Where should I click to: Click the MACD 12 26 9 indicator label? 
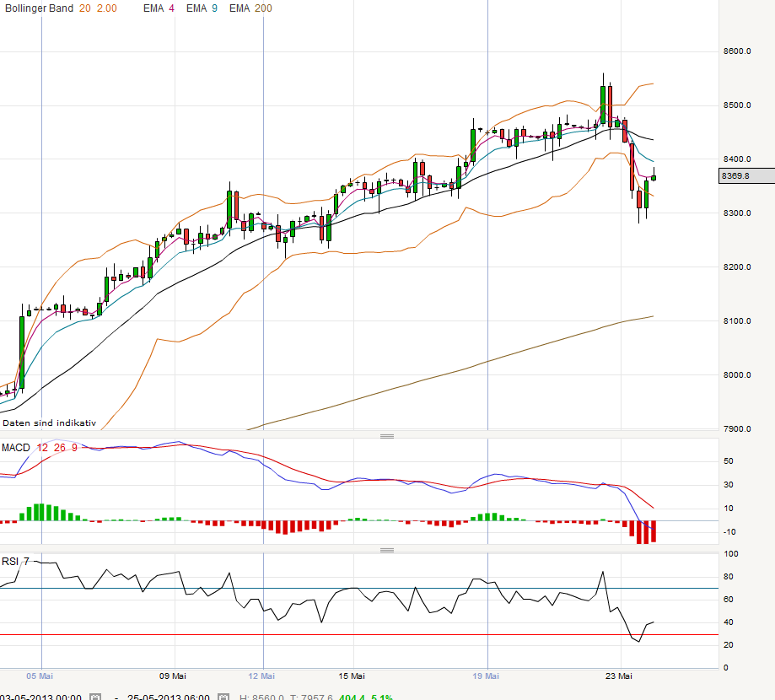tap(40, 447)
